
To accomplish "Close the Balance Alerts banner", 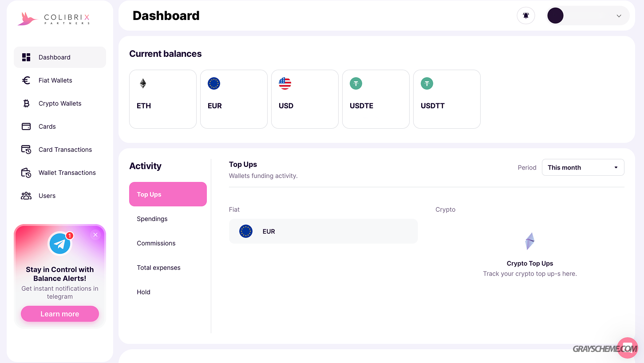I will click(x=95, y=235).
